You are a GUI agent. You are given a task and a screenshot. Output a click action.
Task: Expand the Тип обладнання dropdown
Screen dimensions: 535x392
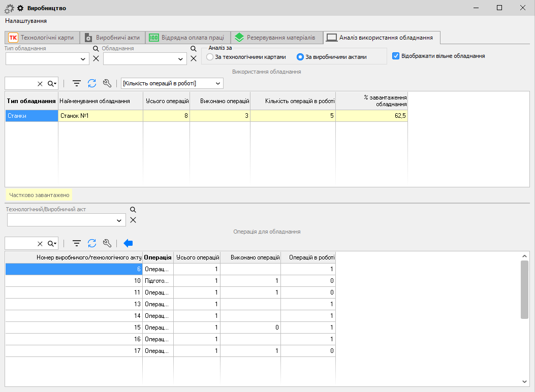point(84,59)
